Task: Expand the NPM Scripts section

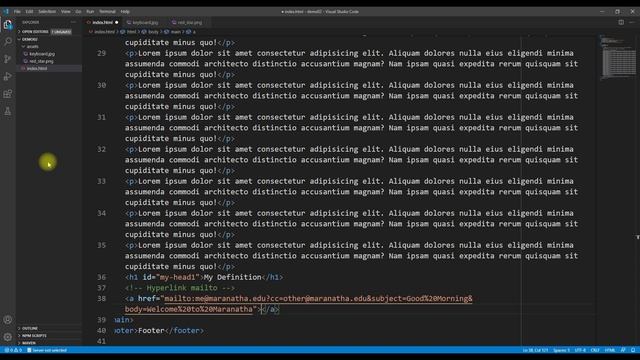Action: click(x=34, y=336)
